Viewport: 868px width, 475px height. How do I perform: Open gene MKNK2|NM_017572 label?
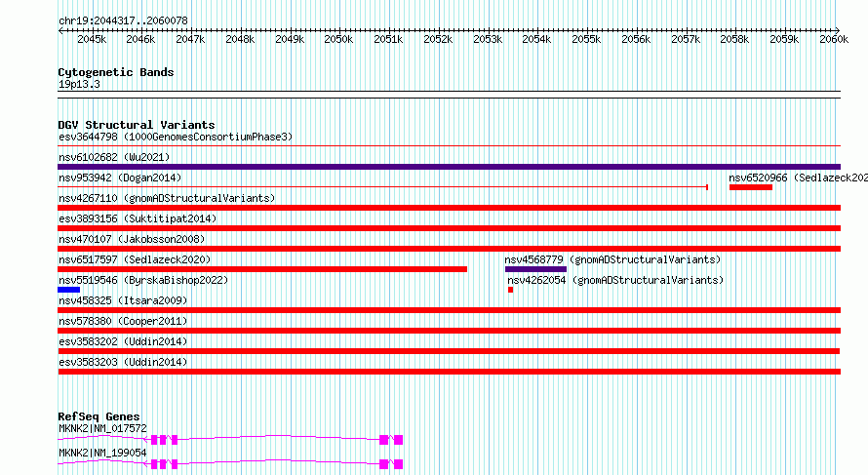click(x=102, y=428)
